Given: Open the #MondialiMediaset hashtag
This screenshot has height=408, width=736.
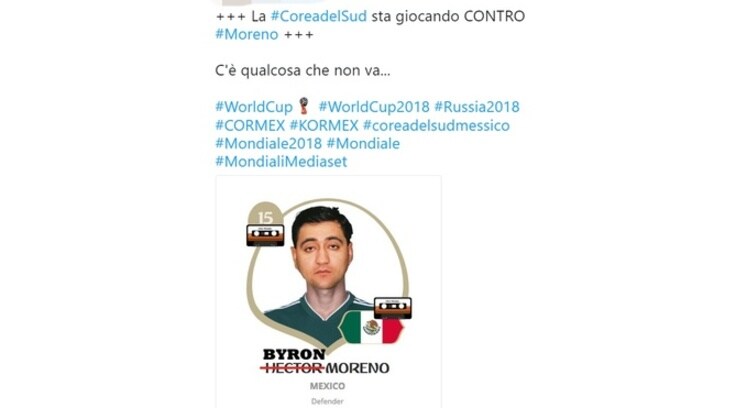Looking at the screenshot, I should pyautogui.click(x=281, y=162).
